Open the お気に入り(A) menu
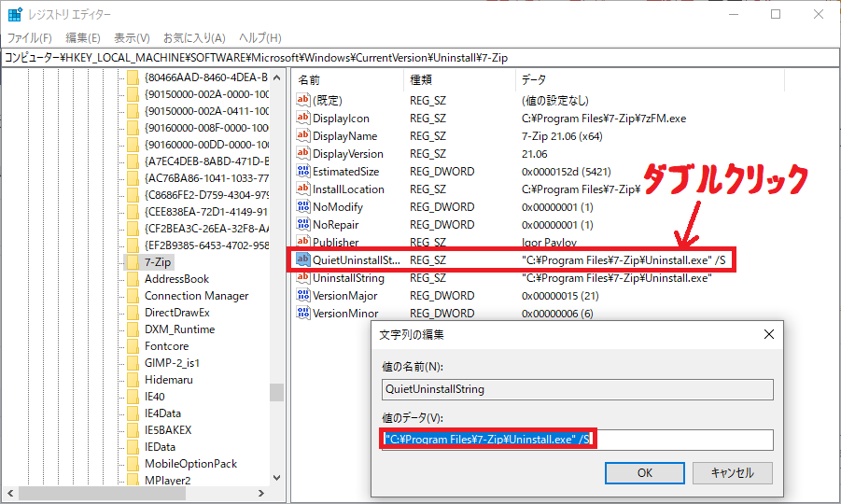This screenshot has height=504, width=841. [x=194, y=38]
